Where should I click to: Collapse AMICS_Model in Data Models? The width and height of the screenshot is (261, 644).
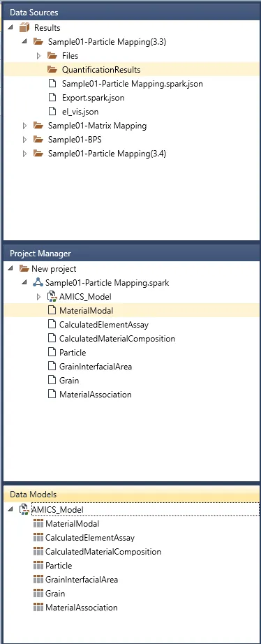(x=10, y=510)
